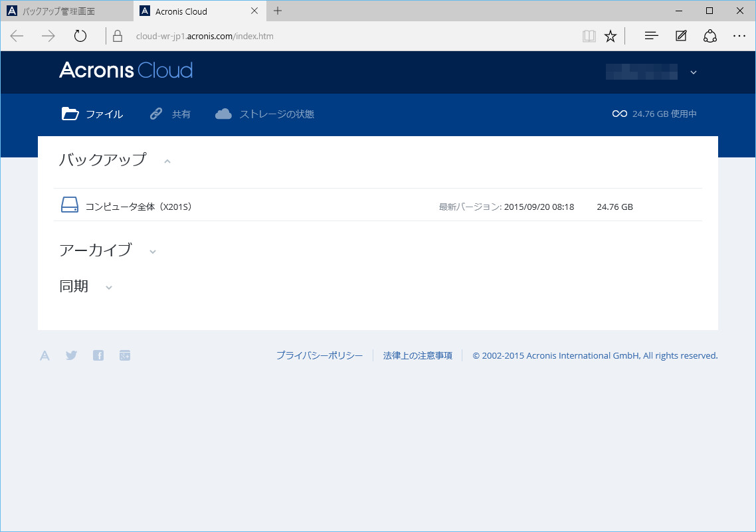This screenshot has height=532, width=756.
Task: Click the padlock security icon
Action: pyautogui.click(x=117, y=36)
